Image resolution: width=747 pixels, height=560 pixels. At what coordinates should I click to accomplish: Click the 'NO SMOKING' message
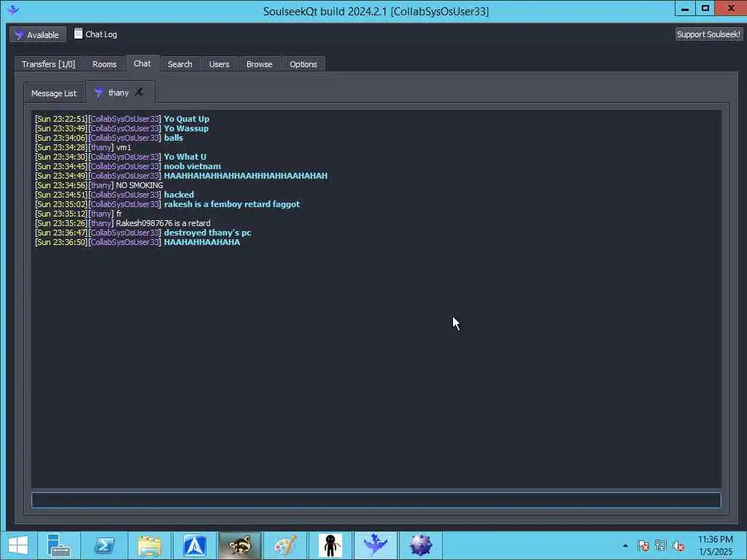(x=139, y=185)
